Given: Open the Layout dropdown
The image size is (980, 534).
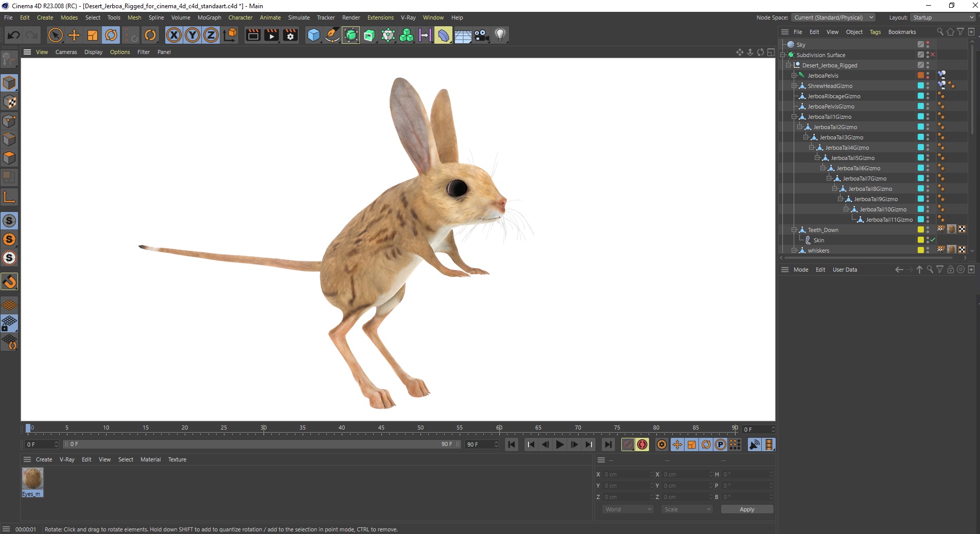Looking at the screenshot, I should (943, 17).
